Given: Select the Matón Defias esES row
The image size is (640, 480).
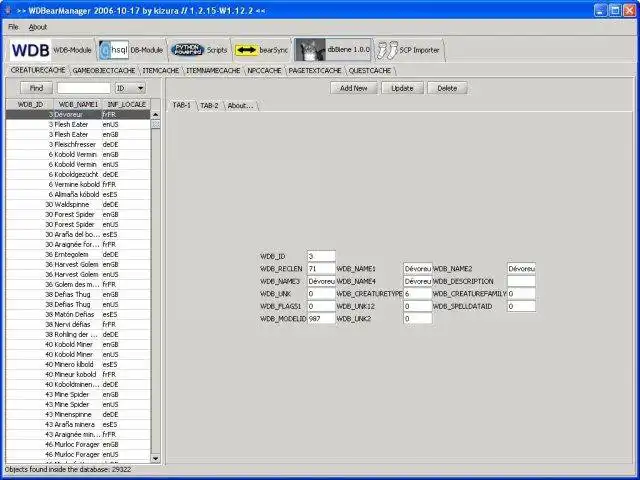Looking at the screenshot, I should coord(78,314).
